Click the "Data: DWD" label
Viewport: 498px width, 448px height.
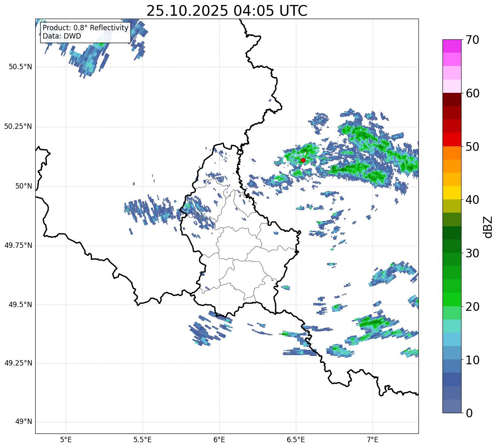tap(62, 36)
